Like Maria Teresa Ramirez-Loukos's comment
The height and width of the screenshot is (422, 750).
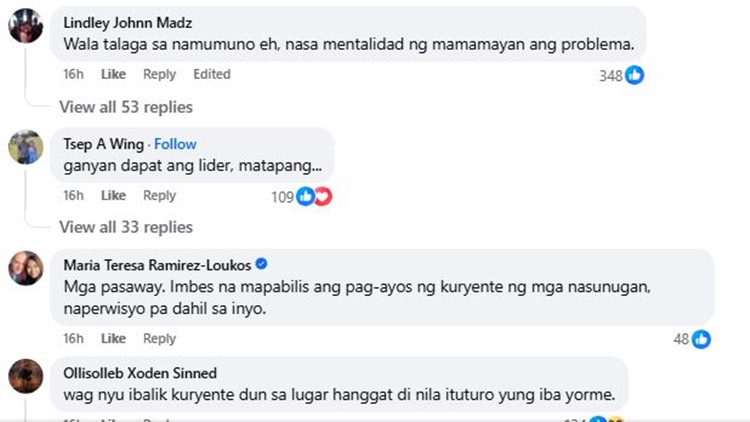pos(113,339)
